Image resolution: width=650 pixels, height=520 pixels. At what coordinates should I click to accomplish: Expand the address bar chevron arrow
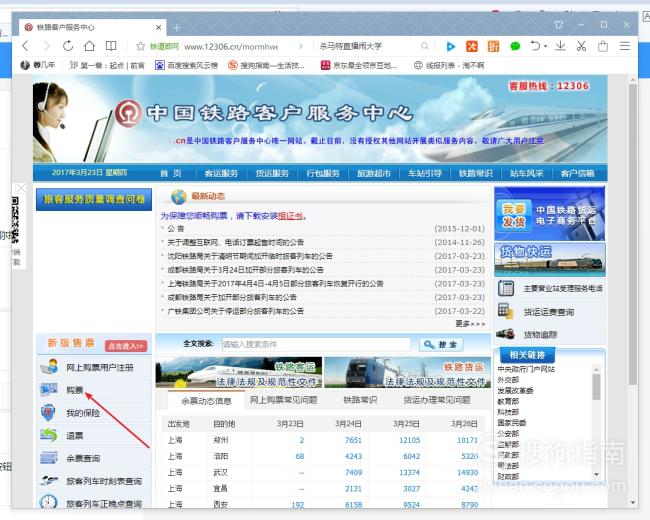[301, 46]
